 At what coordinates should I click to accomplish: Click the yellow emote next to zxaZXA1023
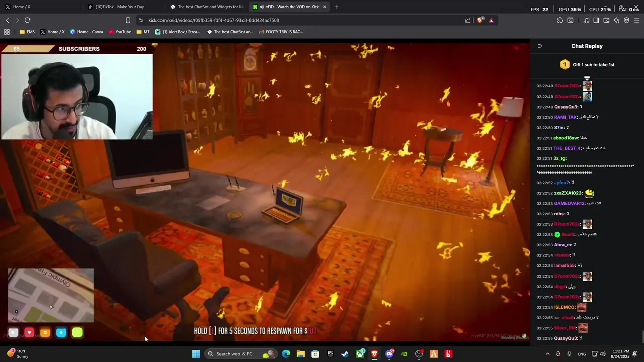point(589,193)
